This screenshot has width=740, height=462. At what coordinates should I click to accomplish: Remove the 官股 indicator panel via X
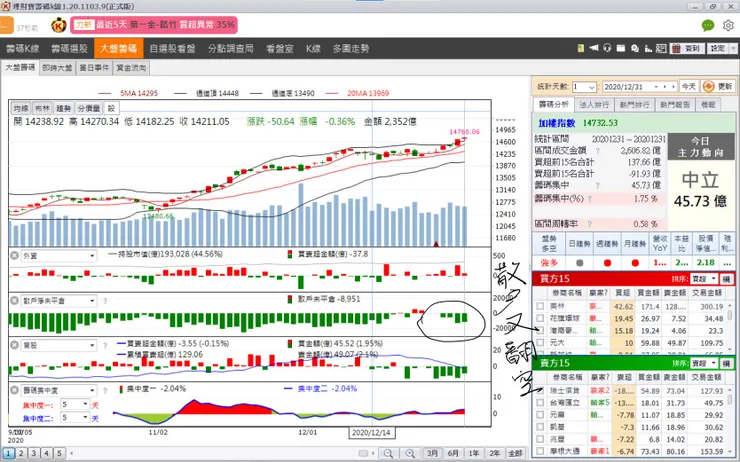point(15,345)
